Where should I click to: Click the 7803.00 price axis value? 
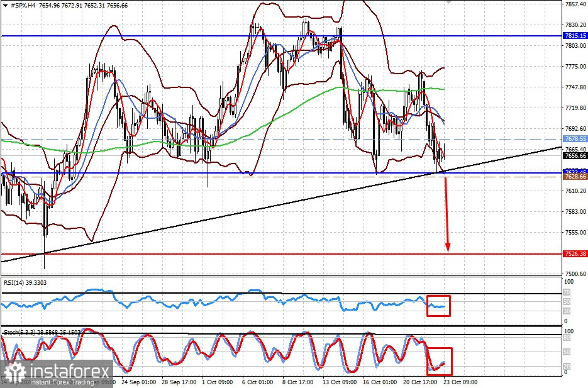click(575, 45)
